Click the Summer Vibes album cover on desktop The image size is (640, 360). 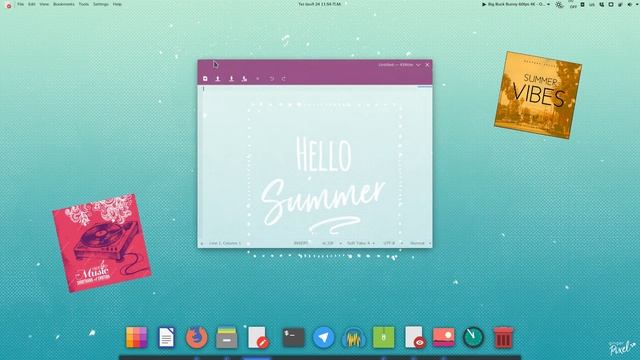(x=538, y=95)
